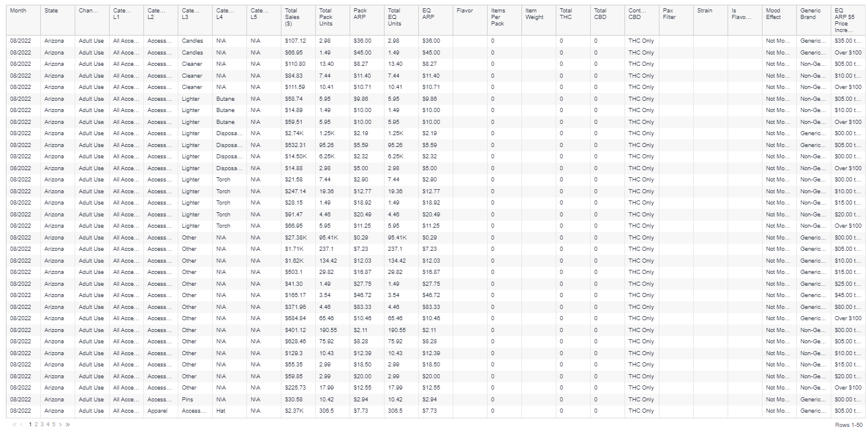Select page 4 in pagination
Image resolution: width=868 pixels, height=437 pixels.
(48, 425)
